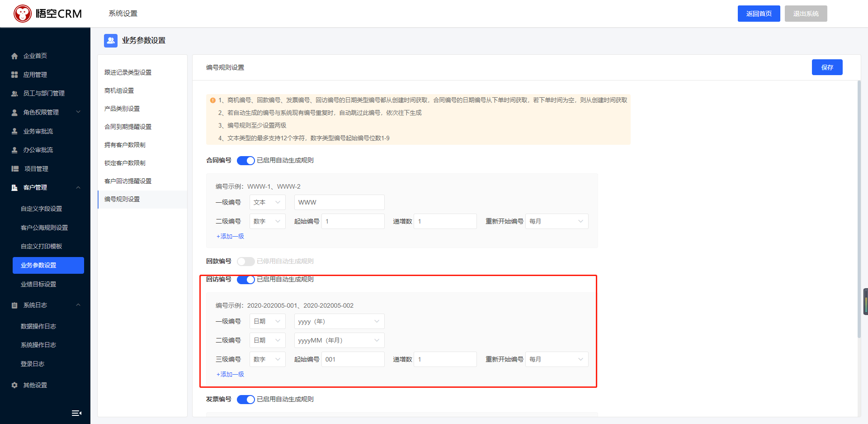This screenshot has height=424, width=868.
Task: Click the 其他设置 gear icon
Action: [x=14, y=385]
